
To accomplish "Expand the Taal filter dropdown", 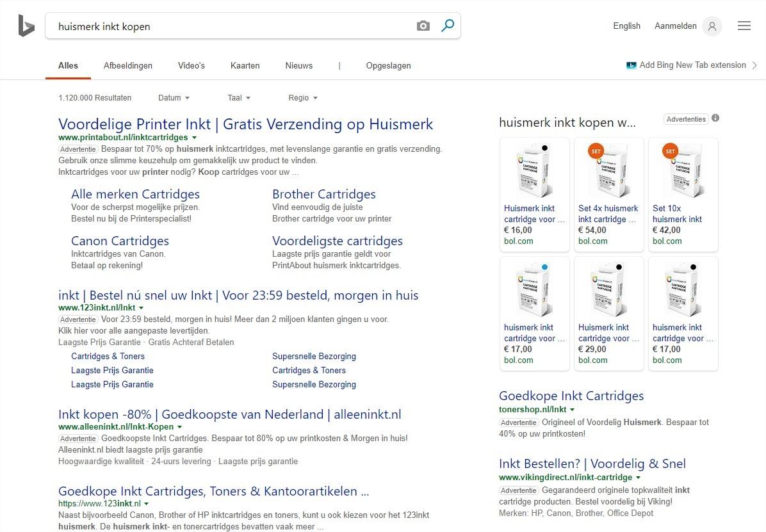I will point(239,98).
